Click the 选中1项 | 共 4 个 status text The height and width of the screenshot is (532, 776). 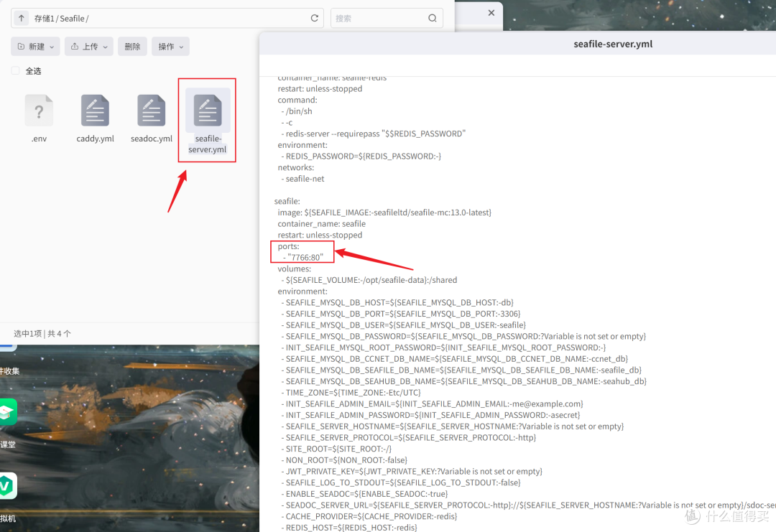coord(42,334)
